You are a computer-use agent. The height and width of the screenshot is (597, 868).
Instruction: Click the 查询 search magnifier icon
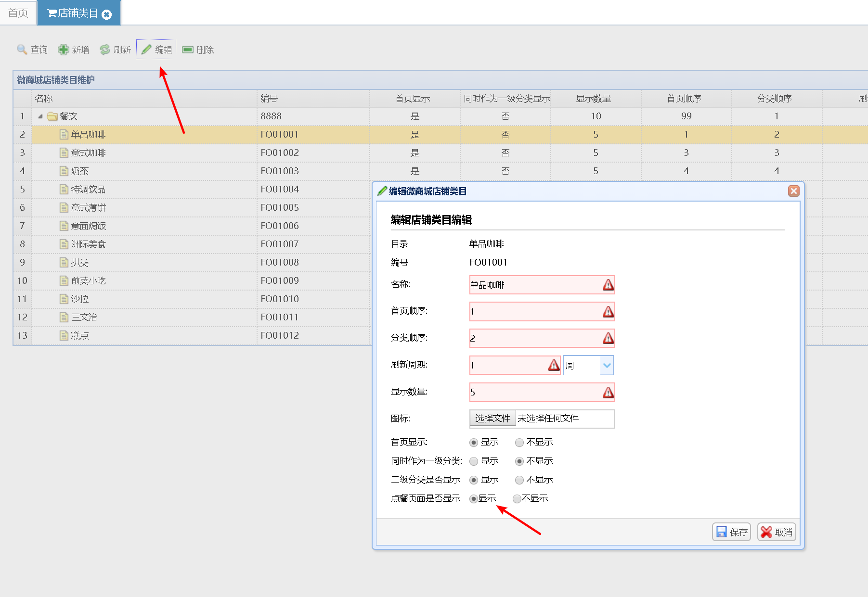pos(22,50)
